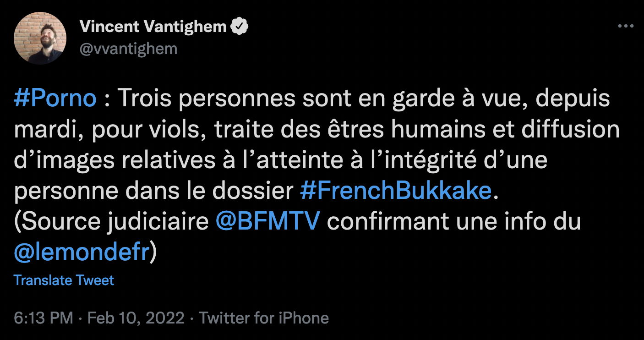The width and height of the screenshot is (644, 340).
Task: Click the phrase "confirmant une info du"
Action: (x=454, y=222)
